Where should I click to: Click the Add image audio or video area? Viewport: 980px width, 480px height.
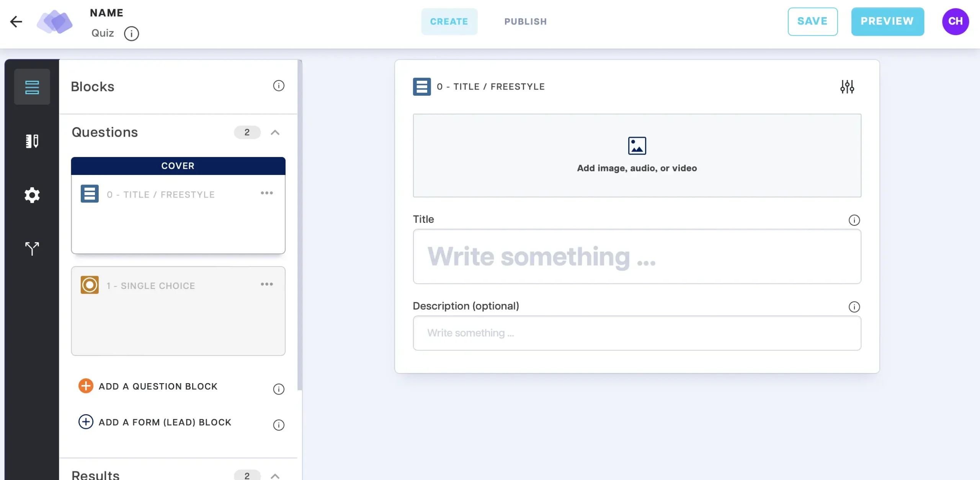click(637, 155)
